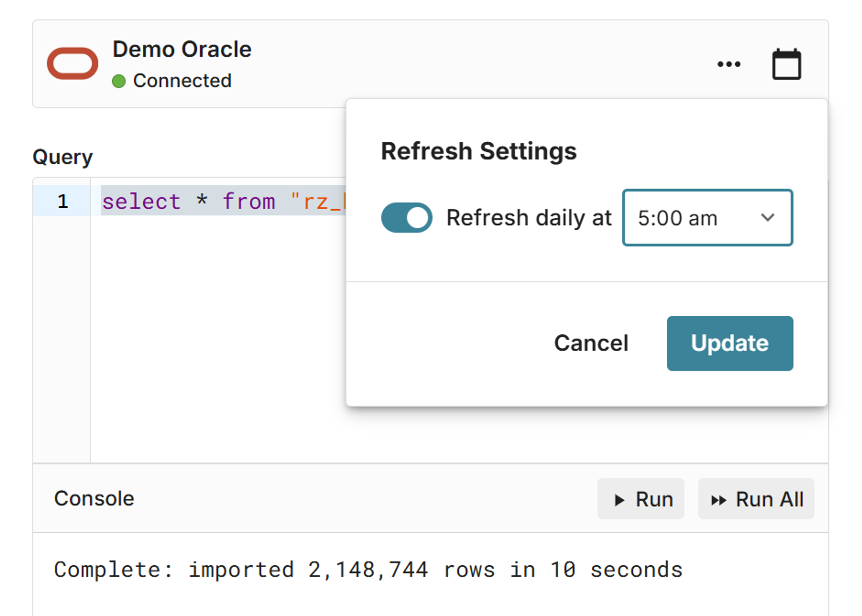
Task: Click Run All to execute everything
Action: pyautogui.click(x=756, y=499)
